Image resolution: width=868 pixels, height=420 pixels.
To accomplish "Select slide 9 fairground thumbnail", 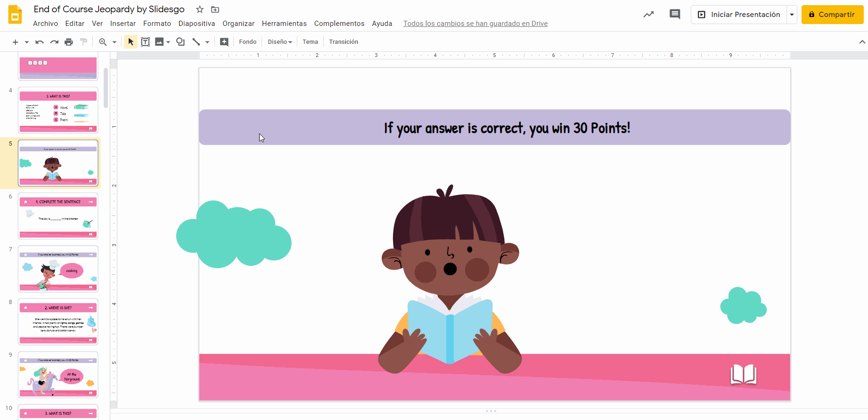I will click(58, 375).
